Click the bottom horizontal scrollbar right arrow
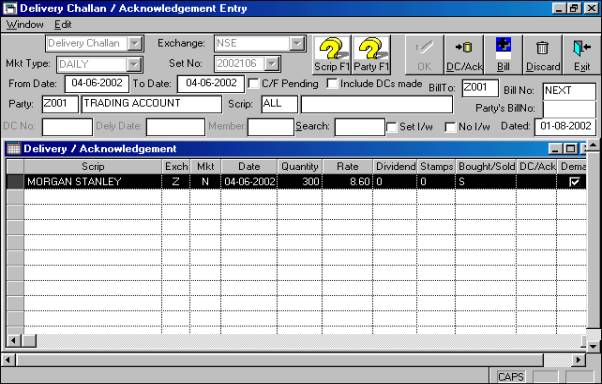602x384 pixels. [x=578, y=360]
